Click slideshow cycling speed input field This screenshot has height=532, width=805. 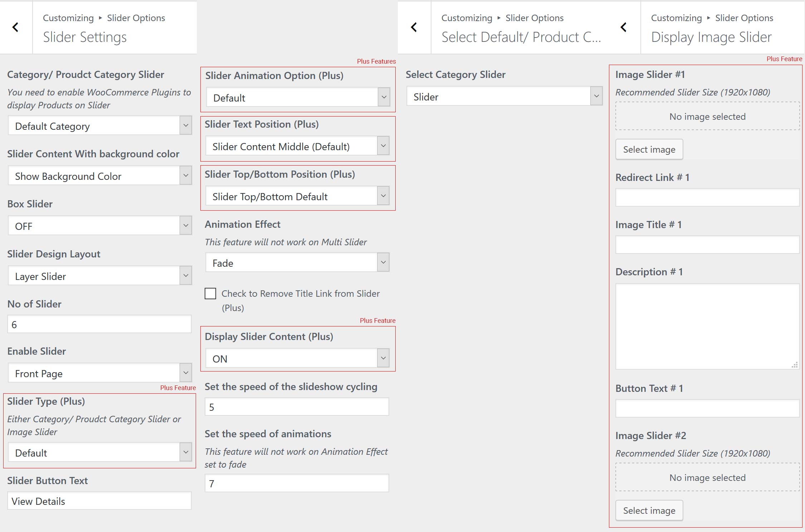coord(297,407)
